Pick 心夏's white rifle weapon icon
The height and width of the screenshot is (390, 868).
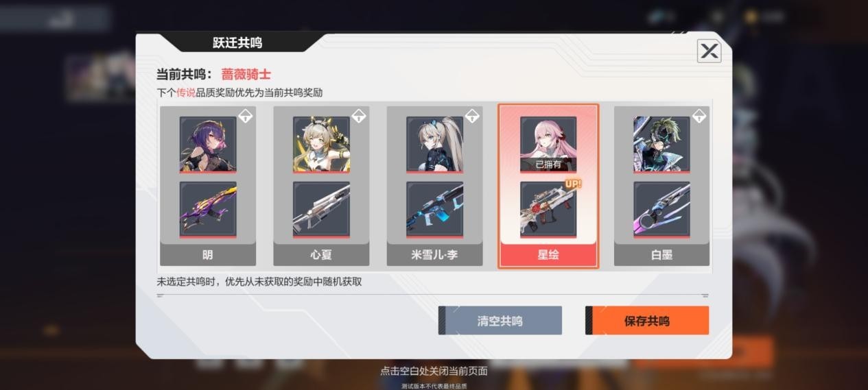321,210
